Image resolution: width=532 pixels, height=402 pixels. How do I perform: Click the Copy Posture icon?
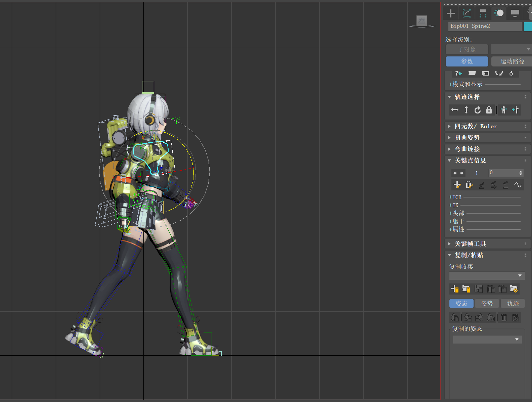pos(455,317)
